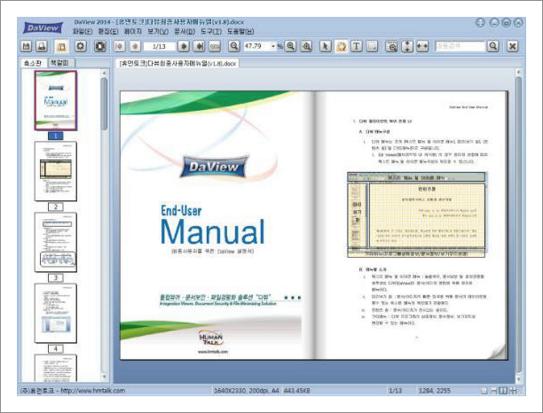Click thumbnail panel scroll down arrow

pos(104,376)
